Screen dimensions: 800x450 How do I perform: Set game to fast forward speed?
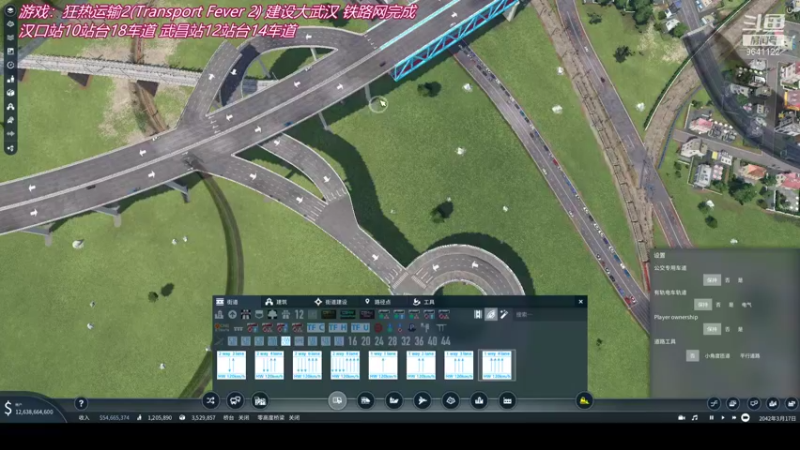point(734,418)
